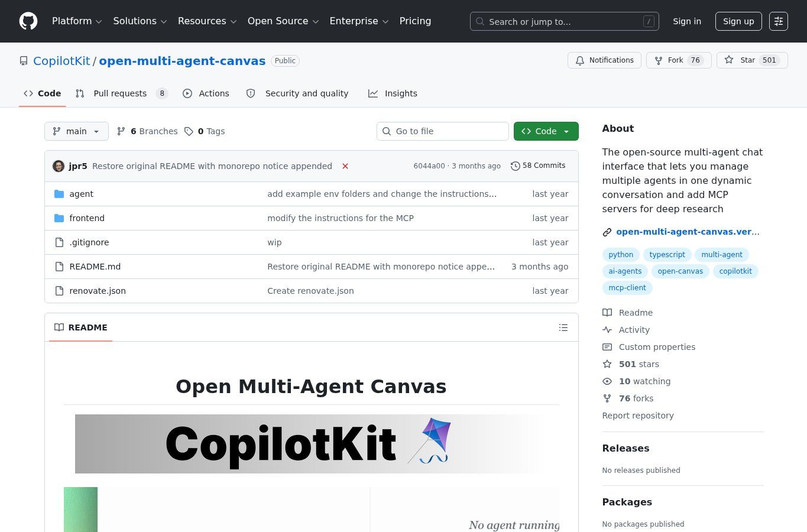Click the multi-agent topic tag

pos(722,255)
